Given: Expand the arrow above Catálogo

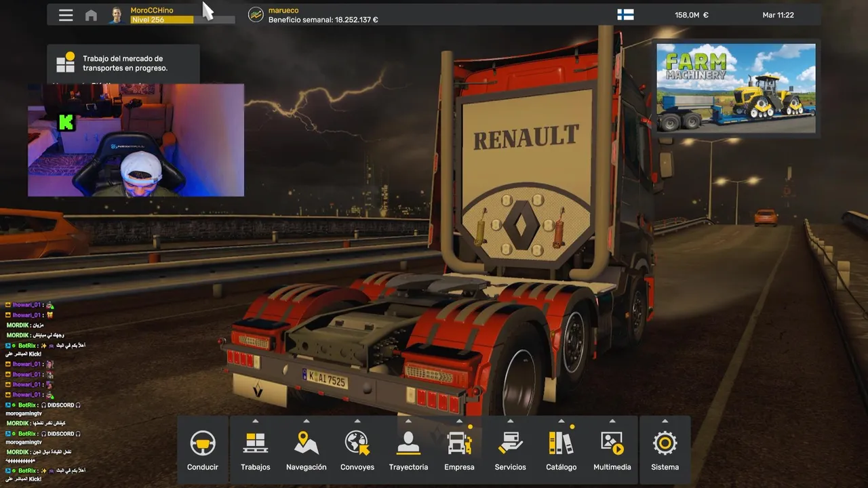Looking at the screenshot, I should click(x=561, y=421).
